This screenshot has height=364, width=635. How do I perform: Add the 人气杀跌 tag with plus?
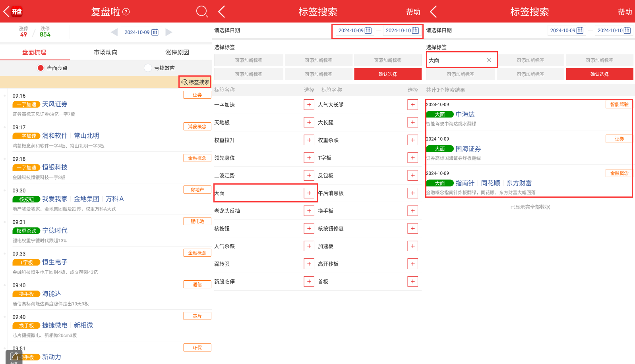(309, 246)
